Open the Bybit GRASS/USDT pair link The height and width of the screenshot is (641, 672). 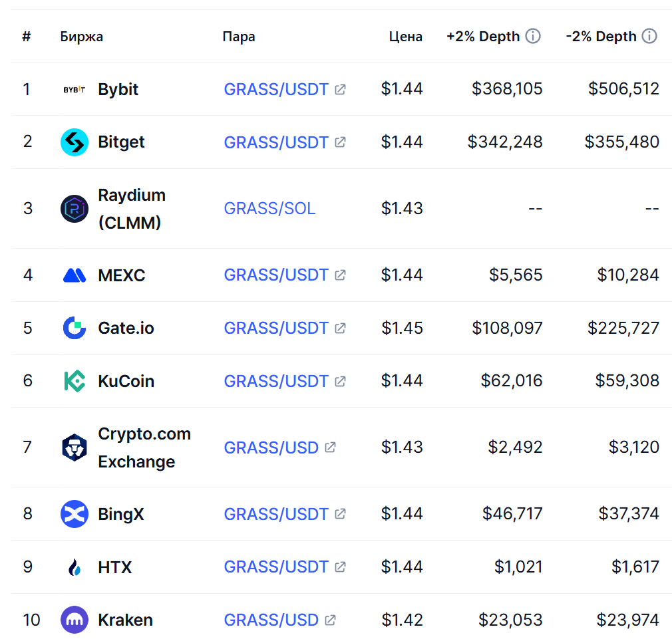[276, 90]
